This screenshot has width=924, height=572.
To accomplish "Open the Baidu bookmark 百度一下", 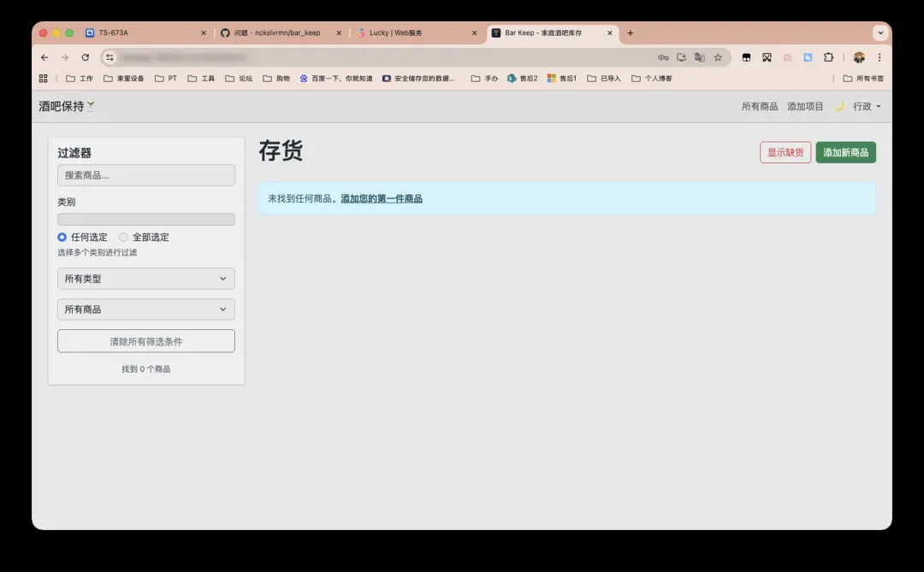I will (x=335, y=78).
